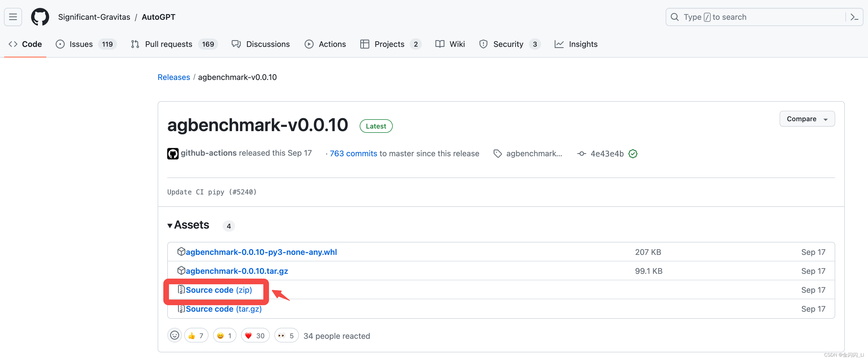Open the command palette icon
The width and height of the screenshot is (868, 360).
tap(854, 17)
